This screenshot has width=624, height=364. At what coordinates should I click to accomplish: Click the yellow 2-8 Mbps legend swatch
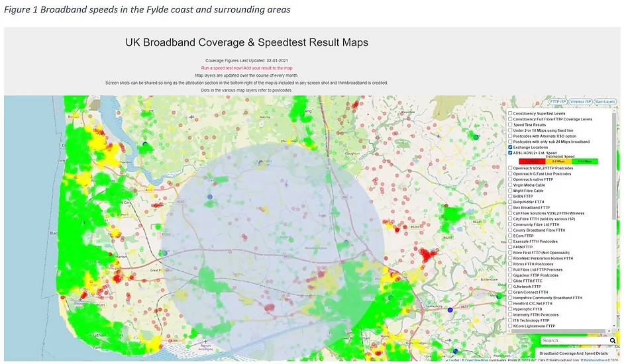558,161
